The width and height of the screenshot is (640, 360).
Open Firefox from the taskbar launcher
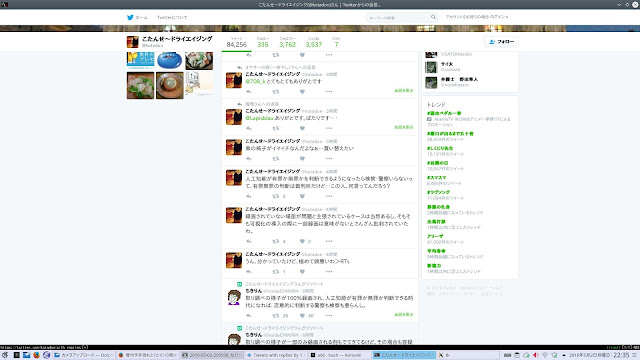36,355
